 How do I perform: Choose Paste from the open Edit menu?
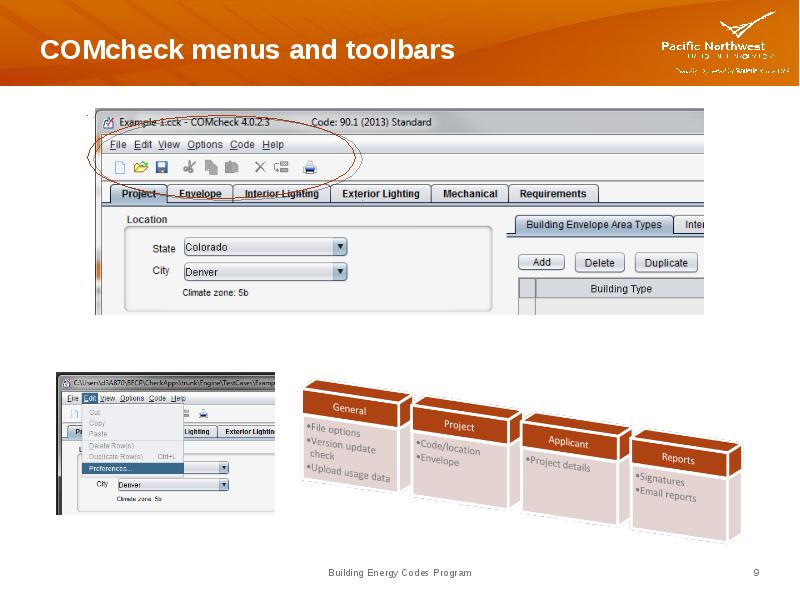[x=133, y=434]
